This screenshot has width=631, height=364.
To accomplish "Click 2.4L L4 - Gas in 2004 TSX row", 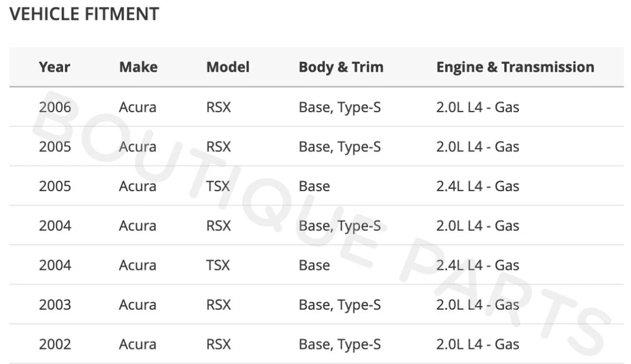I will pos(478,266).
